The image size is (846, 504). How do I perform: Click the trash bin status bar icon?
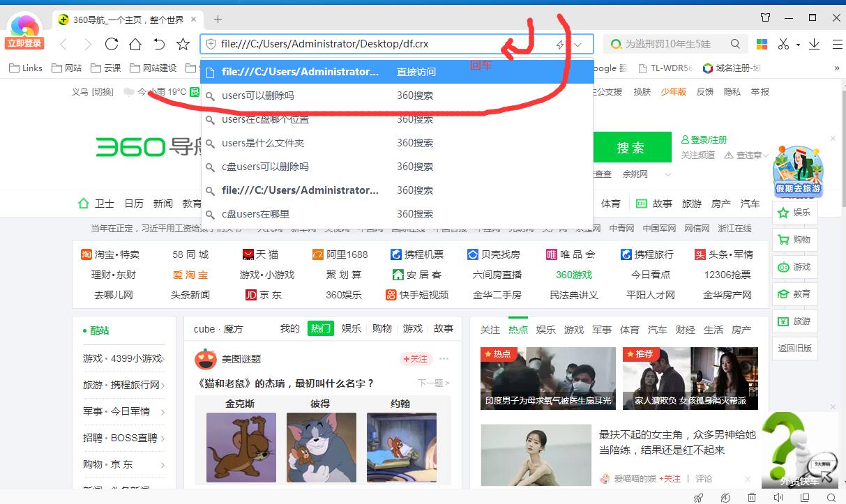click(x=752, y=497)
